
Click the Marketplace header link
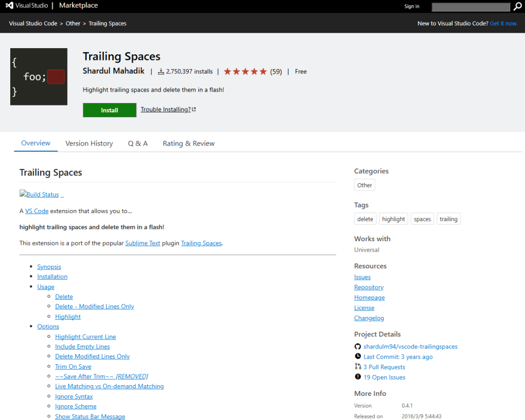78,5
